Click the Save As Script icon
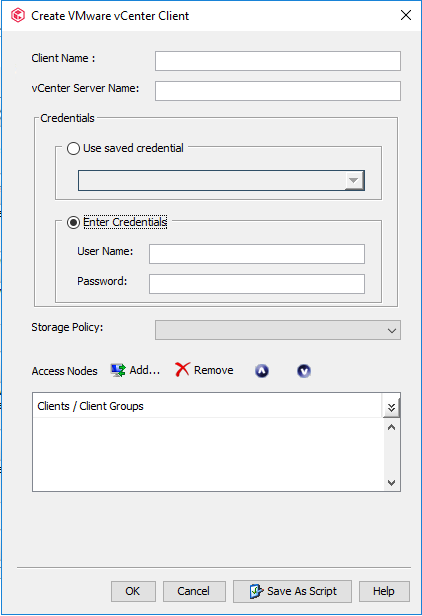 [x=256, y=591]
